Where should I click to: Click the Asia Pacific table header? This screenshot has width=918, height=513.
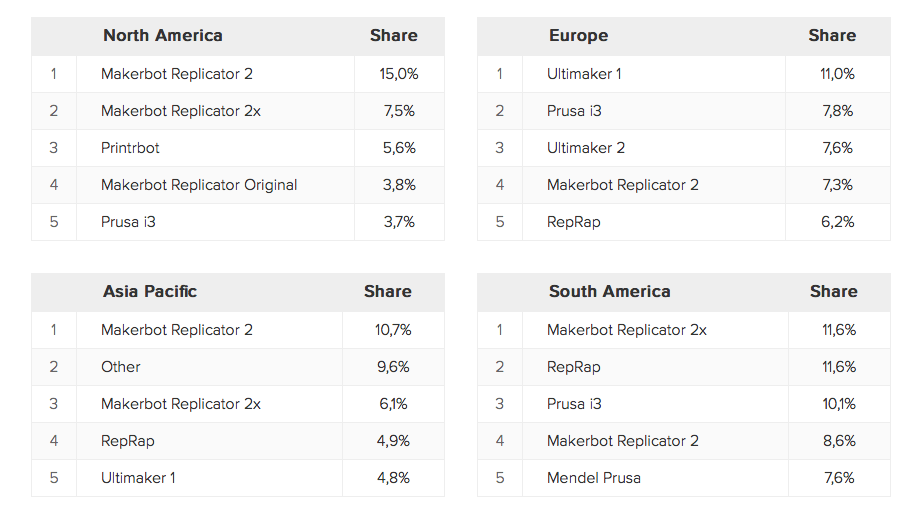(x=150, y=292)
